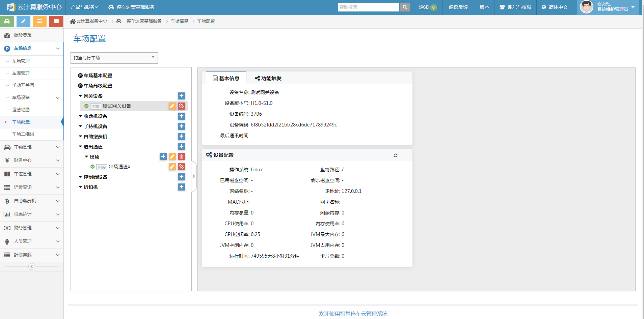Open the 产品与服务 menu
Image resolution: width=644 pixels, height=319 pixels.
pyautogui.click(x=83, y=7)
